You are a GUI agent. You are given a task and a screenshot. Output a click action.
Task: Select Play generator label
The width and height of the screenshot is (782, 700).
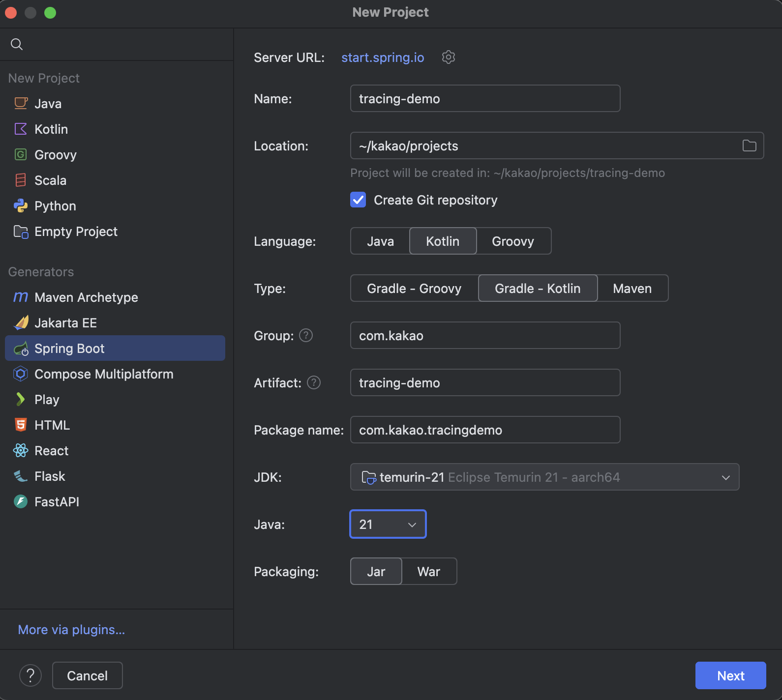(x=47, y=399)
